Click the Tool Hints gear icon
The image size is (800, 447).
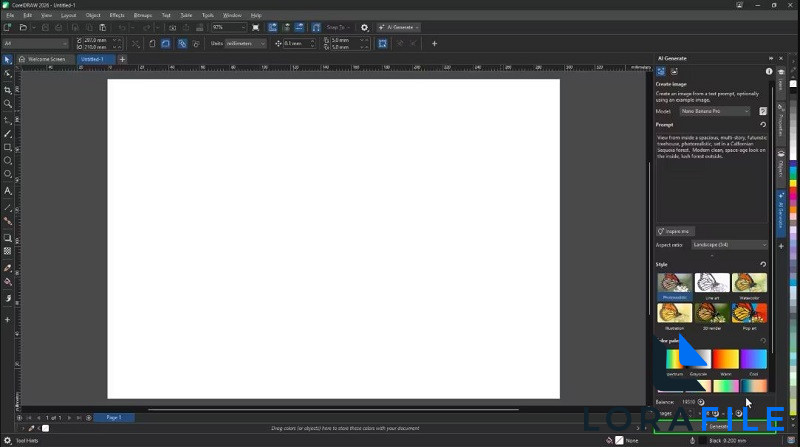pos(7,440)
